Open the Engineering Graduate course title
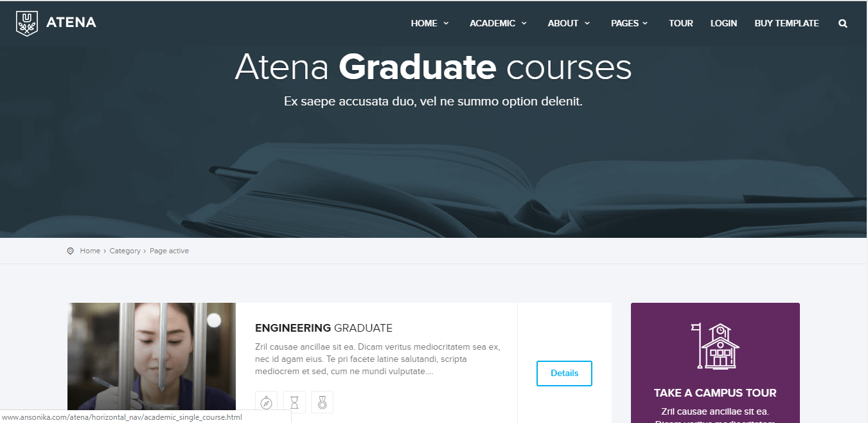868x423 pixels. coord(324,328)
